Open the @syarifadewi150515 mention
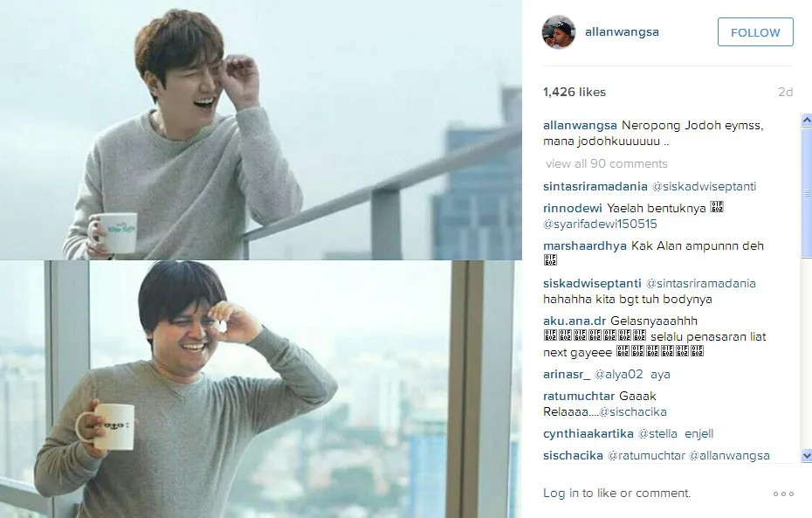 pos(600,224)
